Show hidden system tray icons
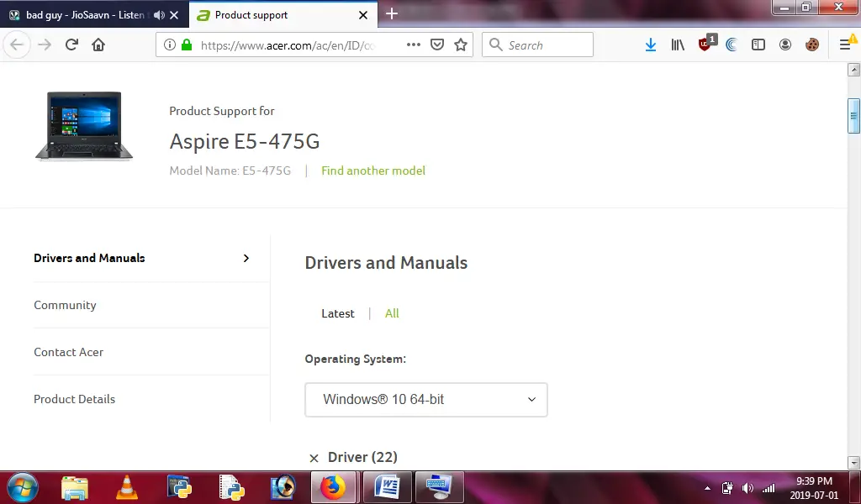This screenshot has width=861, height=504. point(707,487)
